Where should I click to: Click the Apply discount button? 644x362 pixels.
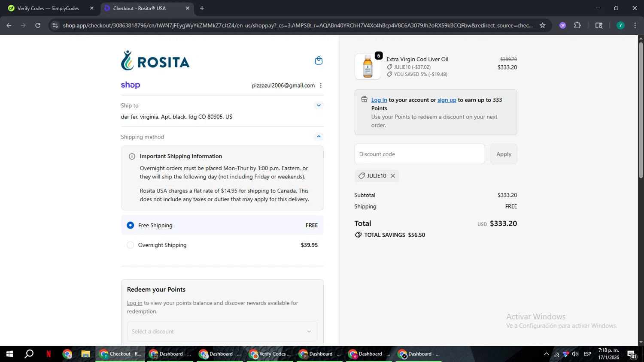click(x=504, y=154)
